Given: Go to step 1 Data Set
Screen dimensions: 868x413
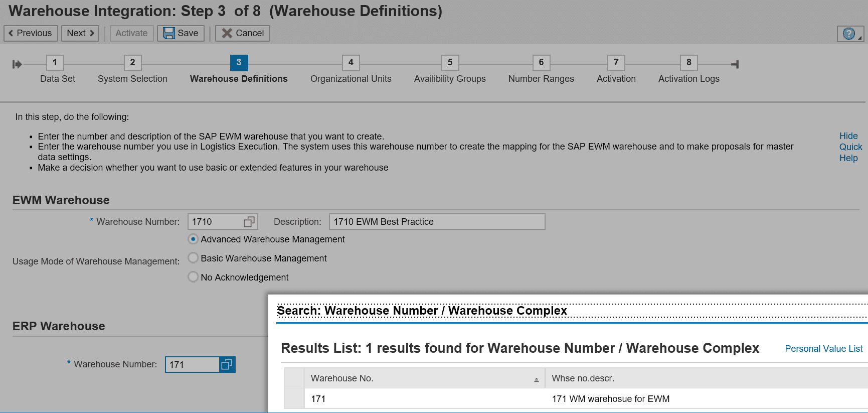Looking at the screenshot, I should tap(55, 63).
